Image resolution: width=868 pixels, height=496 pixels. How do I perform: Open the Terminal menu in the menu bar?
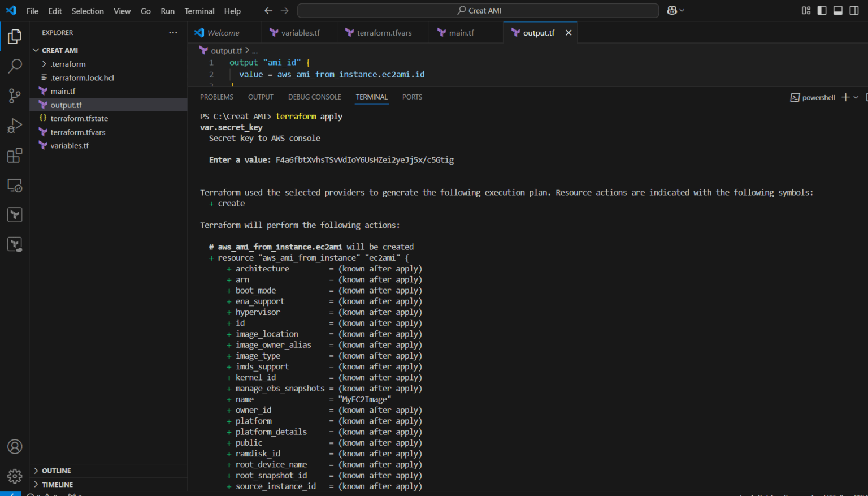point(199,11)
